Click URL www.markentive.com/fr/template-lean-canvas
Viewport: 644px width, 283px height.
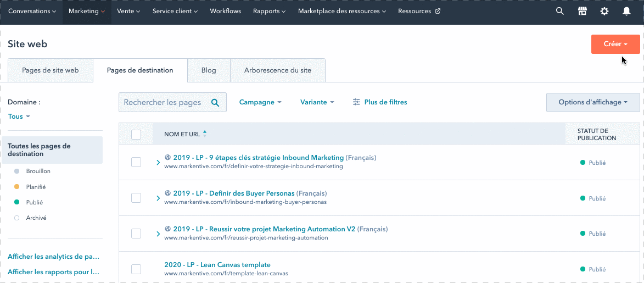[226, 273]
